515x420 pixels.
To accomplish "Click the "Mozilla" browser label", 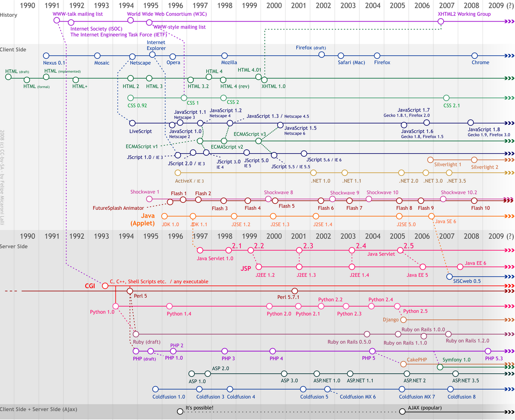I will tap(229, 62).
